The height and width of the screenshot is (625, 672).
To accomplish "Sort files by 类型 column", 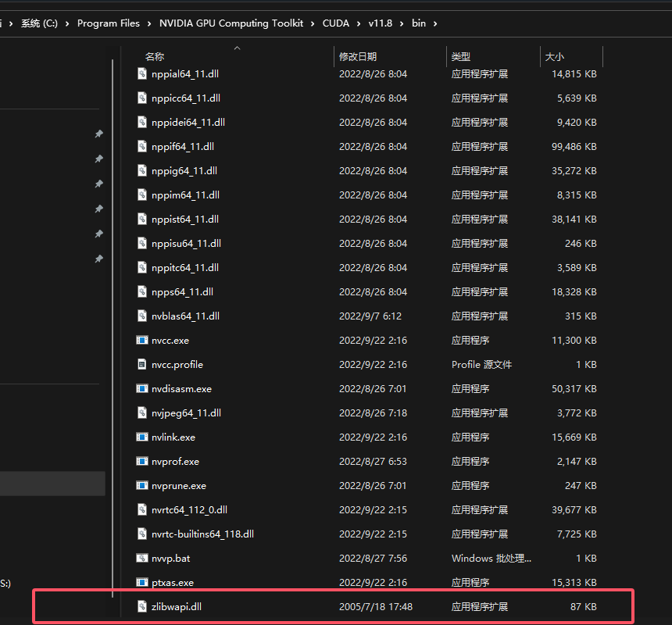I will point(461,56).
